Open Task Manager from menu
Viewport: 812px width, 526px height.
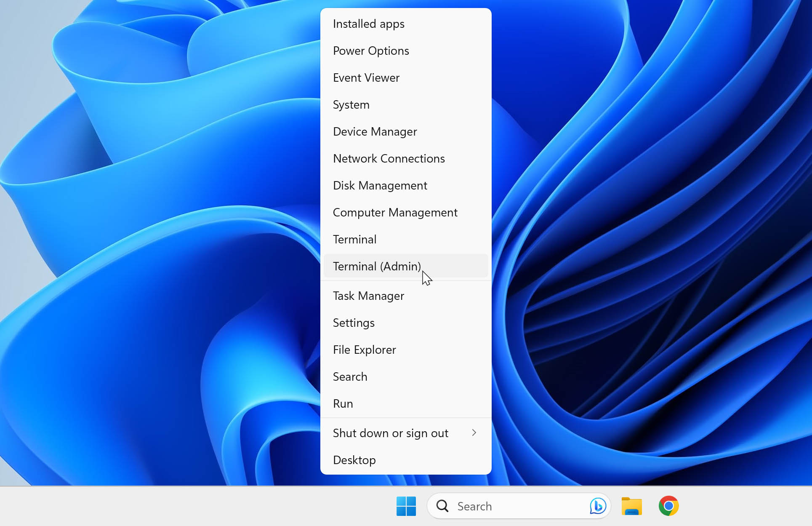point(368,296)
